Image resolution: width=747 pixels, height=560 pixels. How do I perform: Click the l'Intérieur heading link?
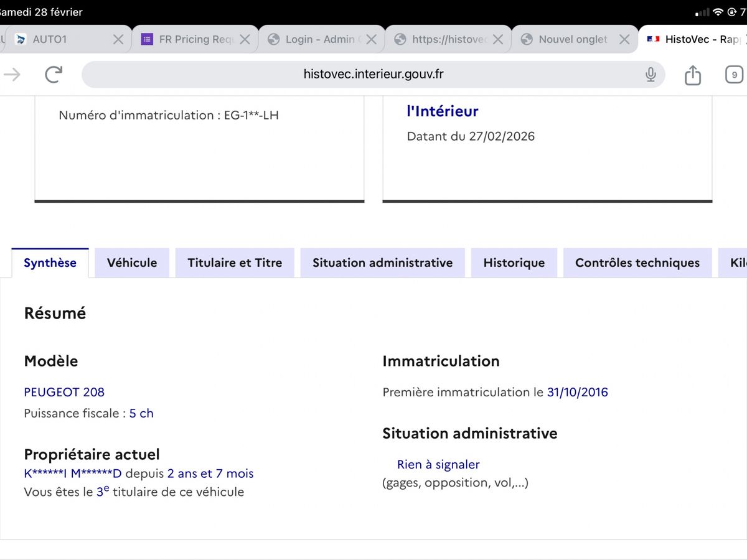(x=443, y=111)
